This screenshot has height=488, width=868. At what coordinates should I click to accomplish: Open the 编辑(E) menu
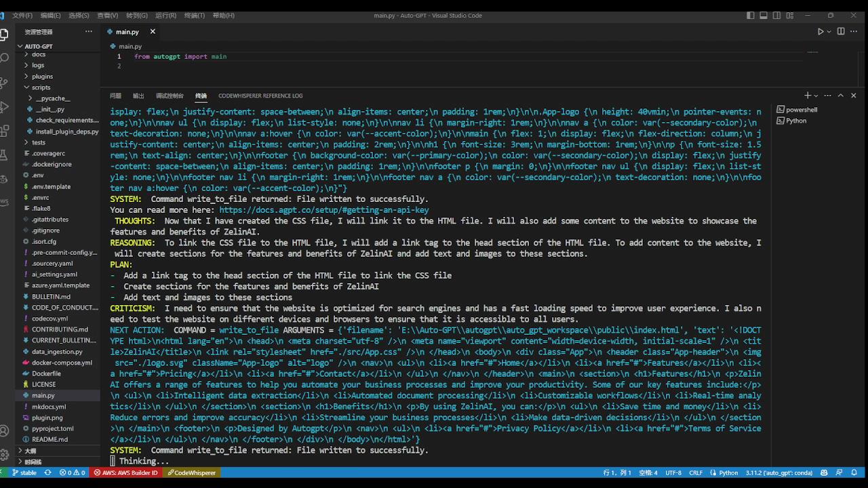50,16
